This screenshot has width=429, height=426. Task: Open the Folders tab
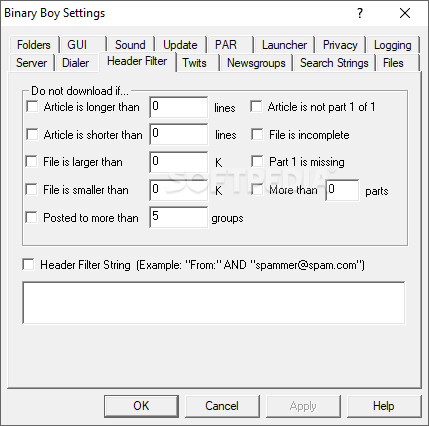34,45
